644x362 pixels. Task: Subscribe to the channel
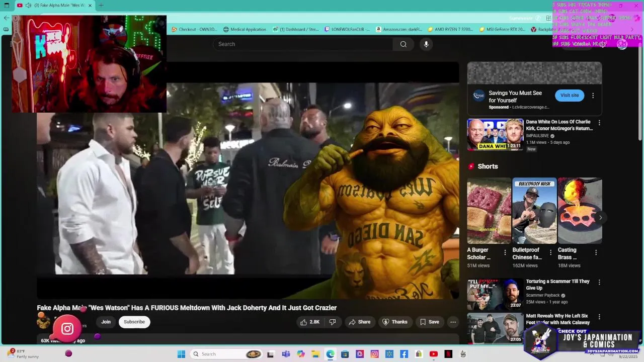134,322
